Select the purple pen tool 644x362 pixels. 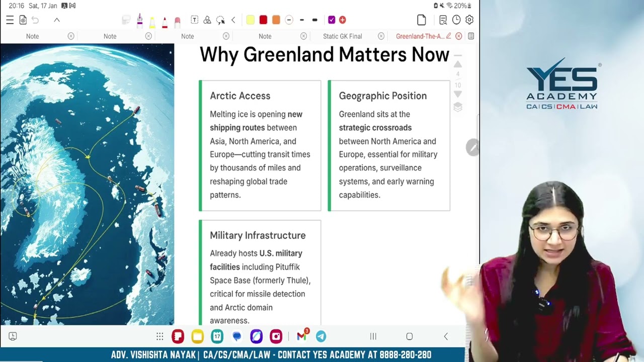point(139,20)
